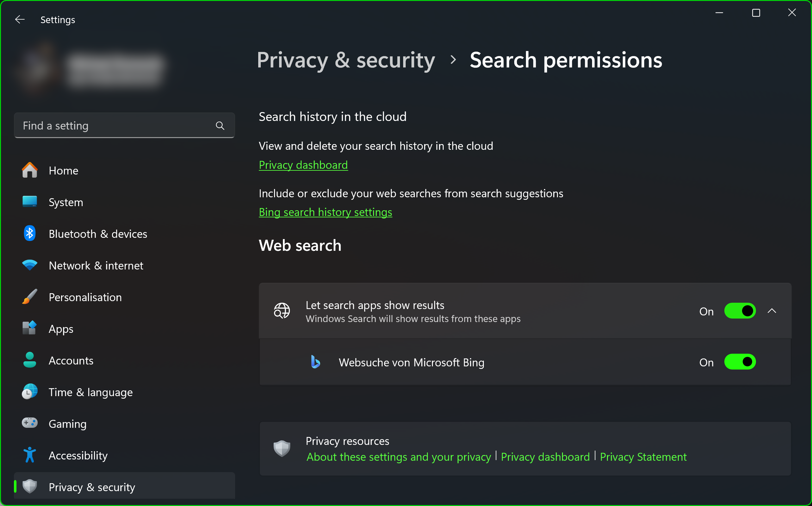Turn off Websuche von Microsoft Bing
The width and height of the screenshot is (812, 506).
pos(740,362)
